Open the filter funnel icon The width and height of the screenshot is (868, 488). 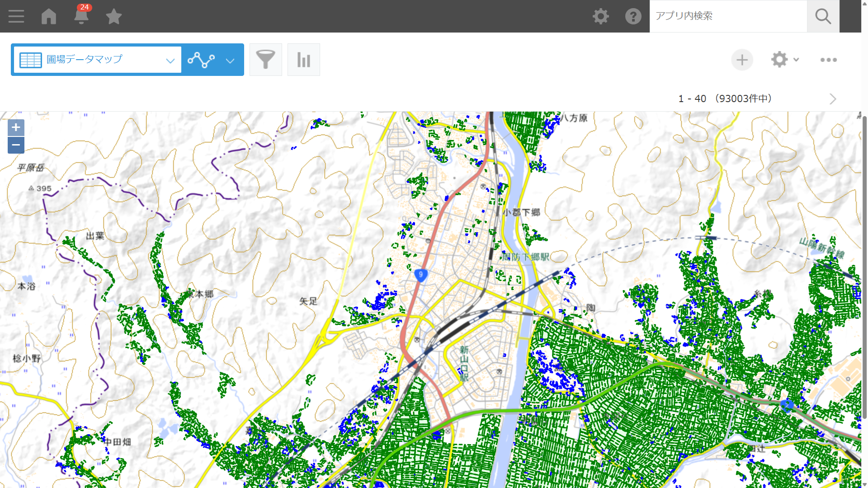pos(266,60)
